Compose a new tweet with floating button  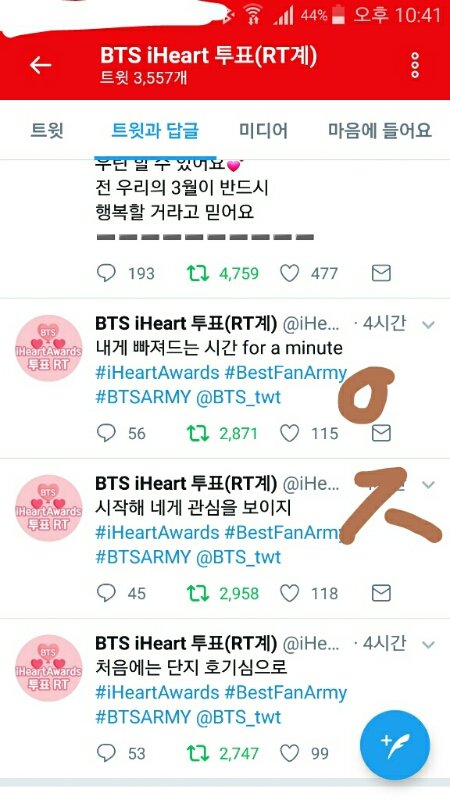pyautogui.click(x=395, y=745)
